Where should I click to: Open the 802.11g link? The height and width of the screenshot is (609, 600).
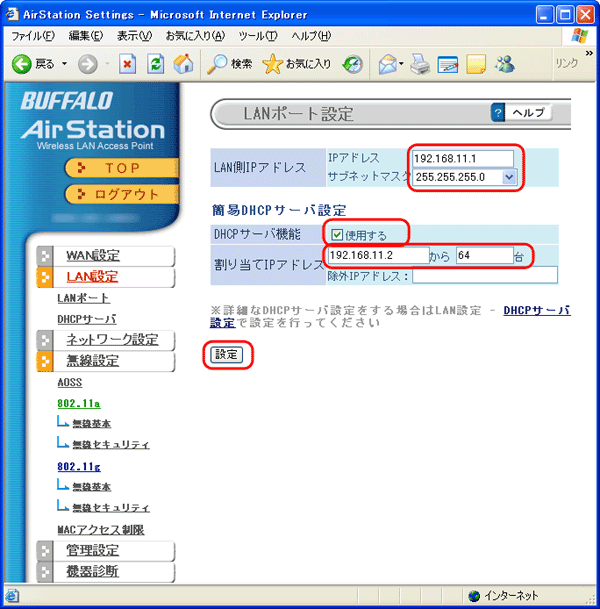point(79,466)
